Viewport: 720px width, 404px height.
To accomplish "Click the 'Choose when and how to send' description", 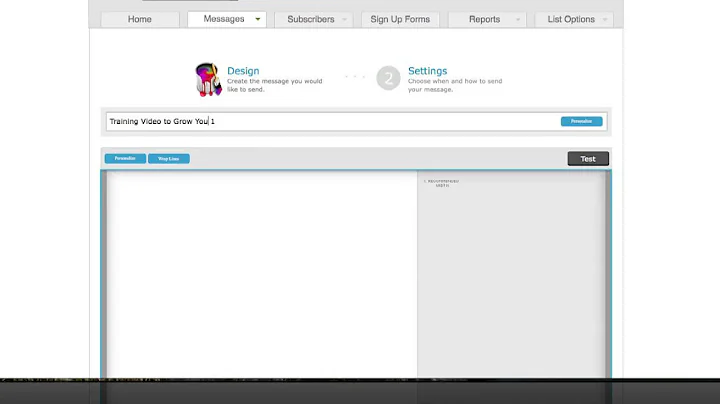I will click(x=455, y=81).
